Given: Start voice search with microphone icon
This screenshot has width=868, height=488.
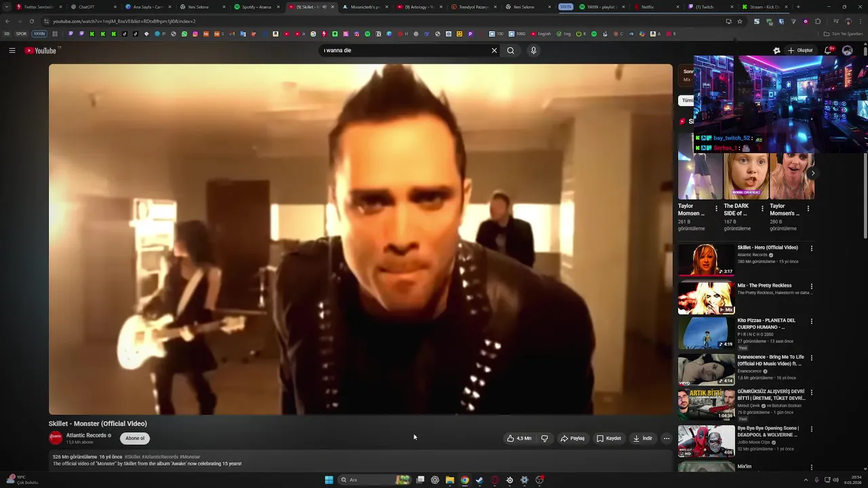Looking at the screenshot, I should [534, 50].
